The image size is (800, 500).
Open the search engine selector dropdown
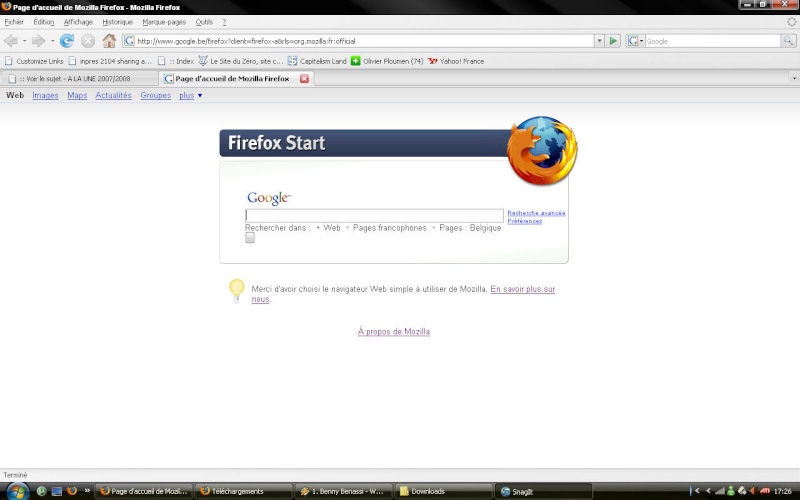tap(635, 41)
